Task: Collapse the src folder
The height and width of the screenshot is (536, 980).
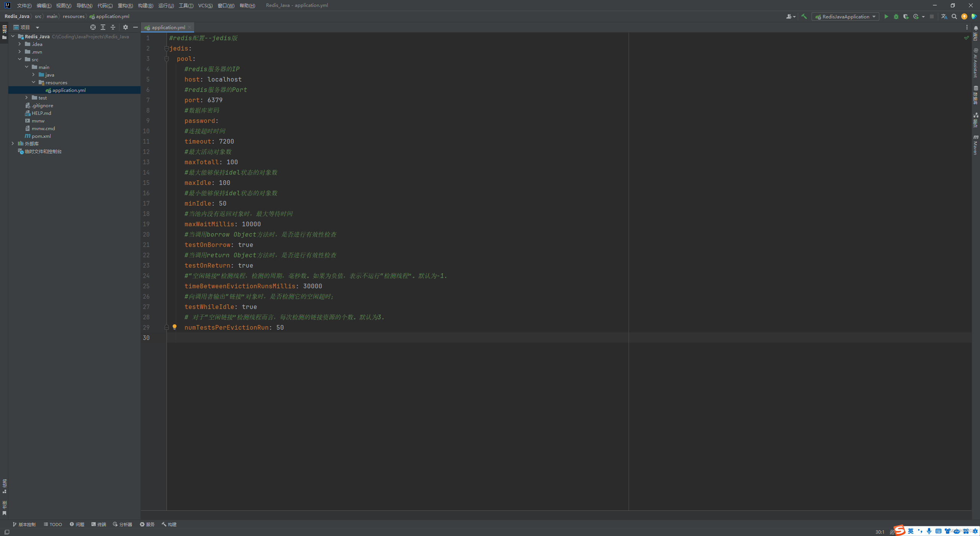Action: 20,59
